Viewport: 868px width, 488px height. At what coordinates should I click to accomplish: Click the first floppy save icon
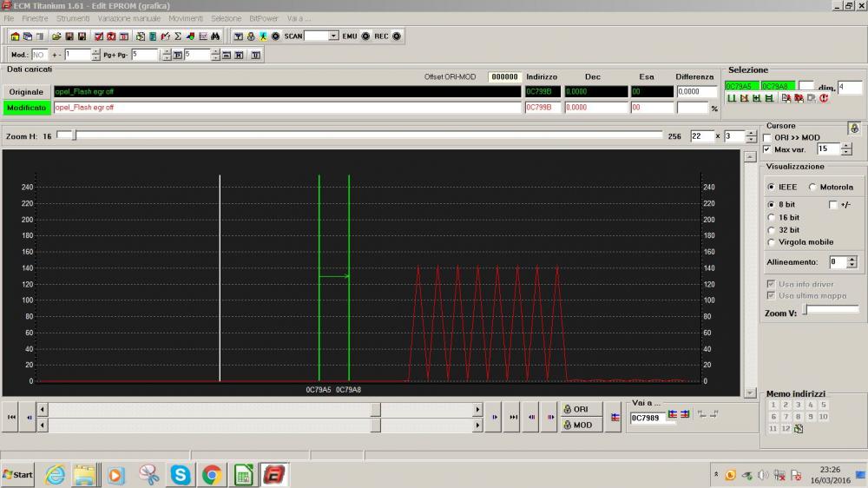[x=69, y=36]
